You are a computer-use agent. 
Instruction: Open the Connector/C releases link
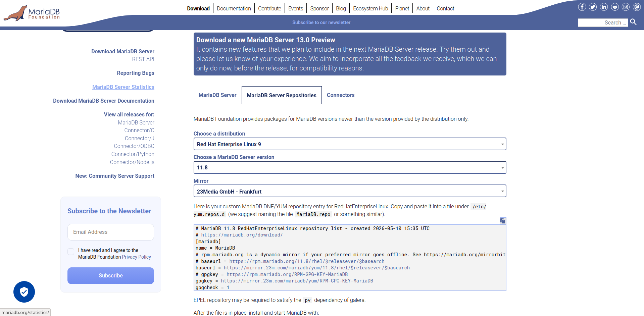coord(139,130)
